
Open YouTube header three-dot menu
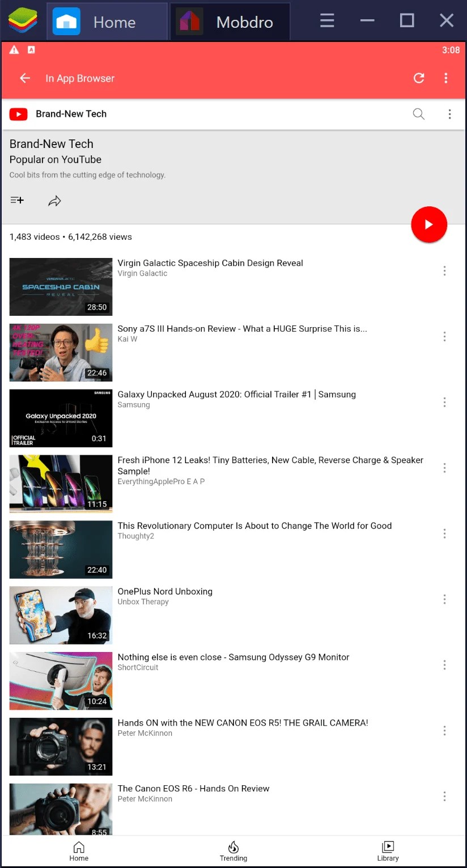[450, 114]
